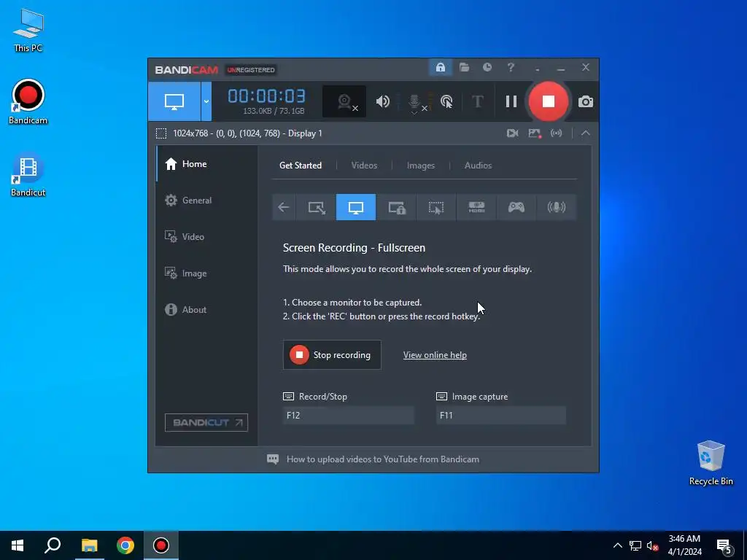Screen dimensions: 747x560
Task: Click the dashed rectangle area selection icon
Action: (161, 133)
